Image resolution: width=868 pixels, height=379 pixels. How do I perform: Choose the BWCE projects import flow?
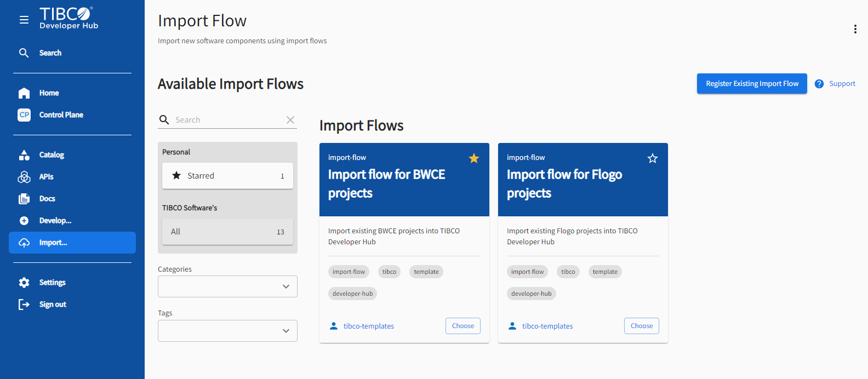(x=463, y=326)
